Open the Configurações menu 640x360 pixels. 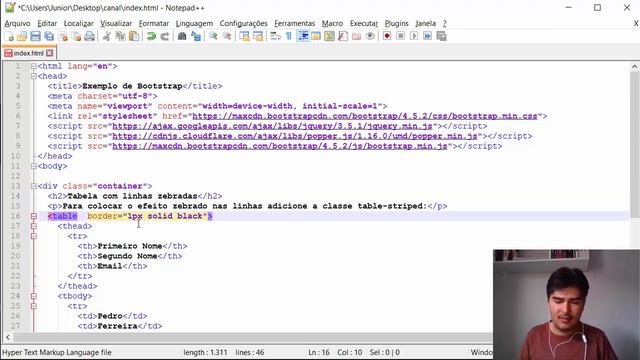(x=243, y=24)
